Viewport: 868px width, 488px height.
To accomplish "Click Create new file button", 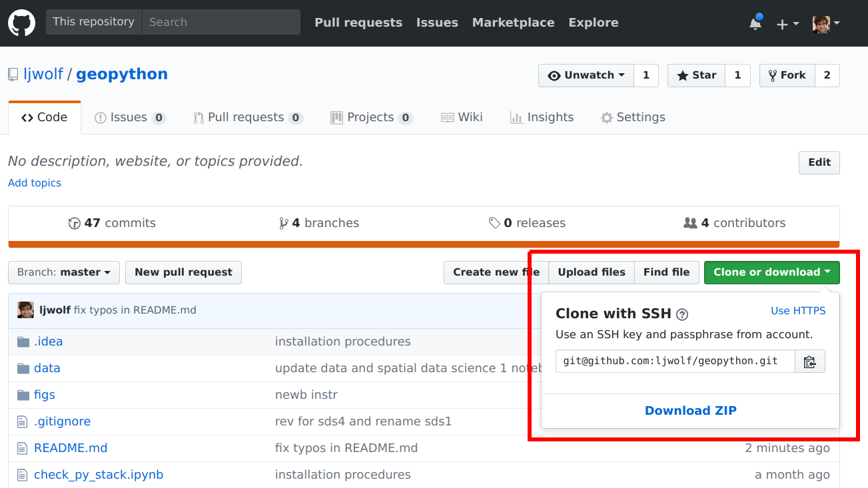I will [496, 272].
